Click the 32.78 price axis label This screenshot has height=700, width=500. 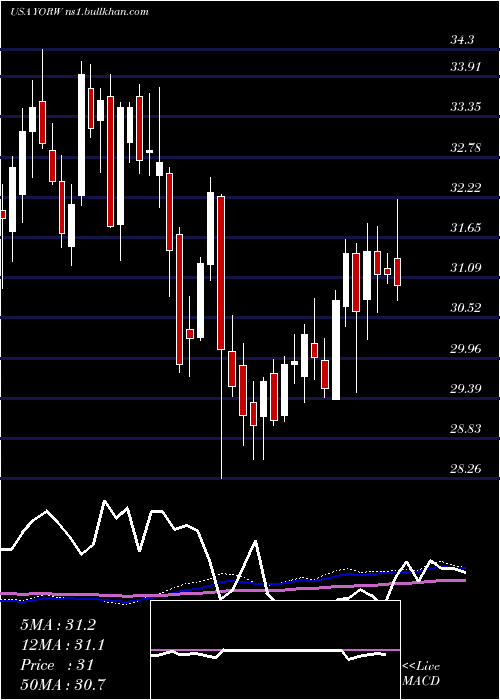(x=465, y=147)
